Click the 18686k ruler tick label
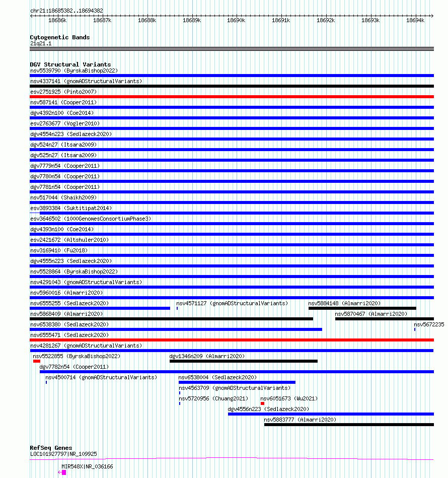Image resolution: width=448 pixels, height=478 pixels. click(x=57, y=21)
